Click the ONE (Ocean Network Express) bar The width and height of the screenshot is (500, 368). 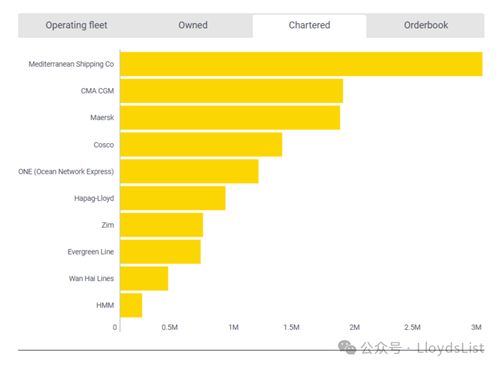(189, 171)
